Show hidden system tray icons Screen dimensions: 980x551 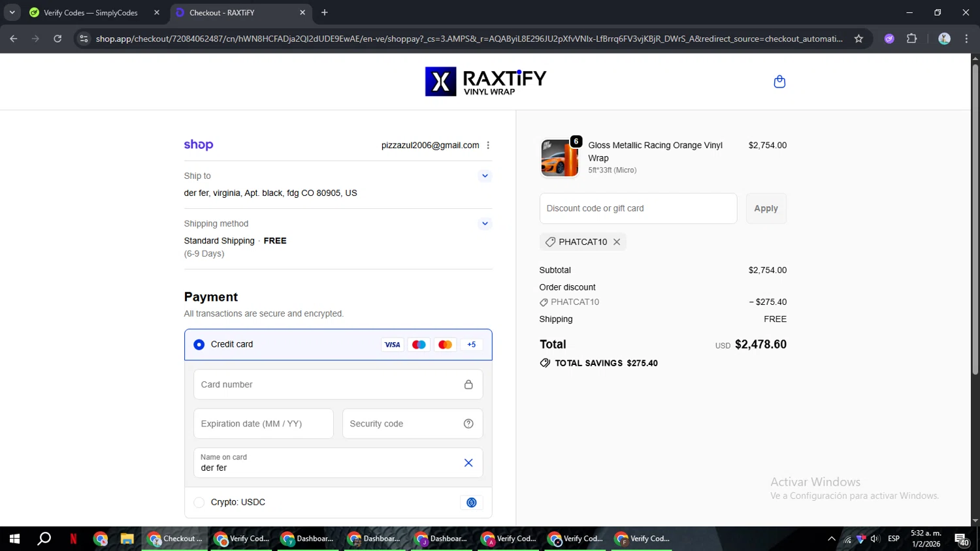click(x=831, y=539)
